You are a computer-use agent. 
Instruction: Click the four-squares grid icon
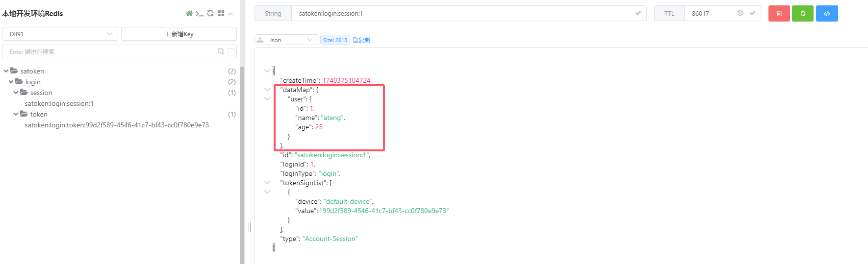point(221,13)
